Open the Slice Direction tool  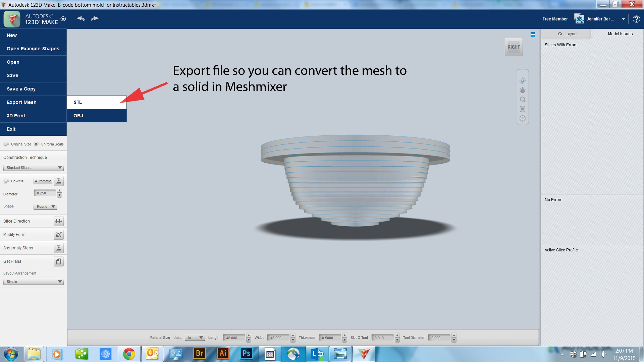click(x=58, y=221)
